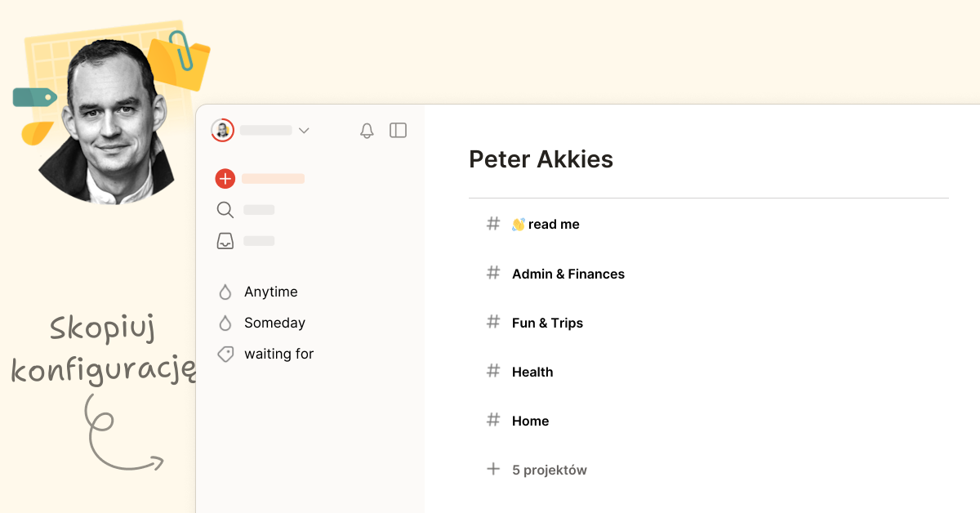Viewport: 980px width, 513px height.
Task: Open the Home project
Action: click(530, 421)
